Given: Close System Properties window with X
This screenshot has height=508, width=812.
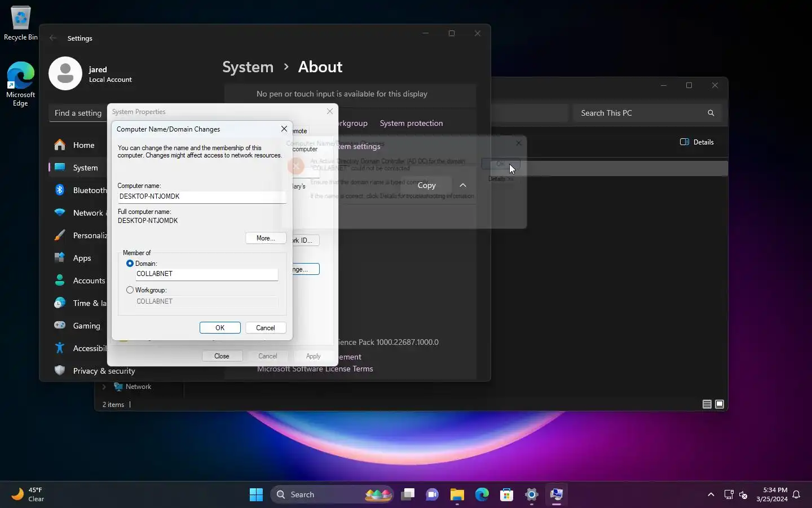Looking at the screenshot, I should click(330, 112).
